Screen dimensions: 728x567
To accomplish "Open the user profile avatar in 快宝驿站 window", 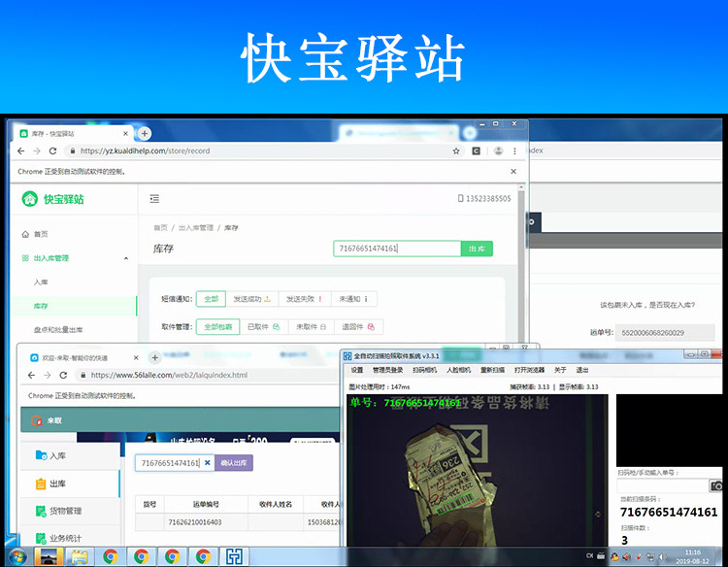I will click(x=498, y=150).
